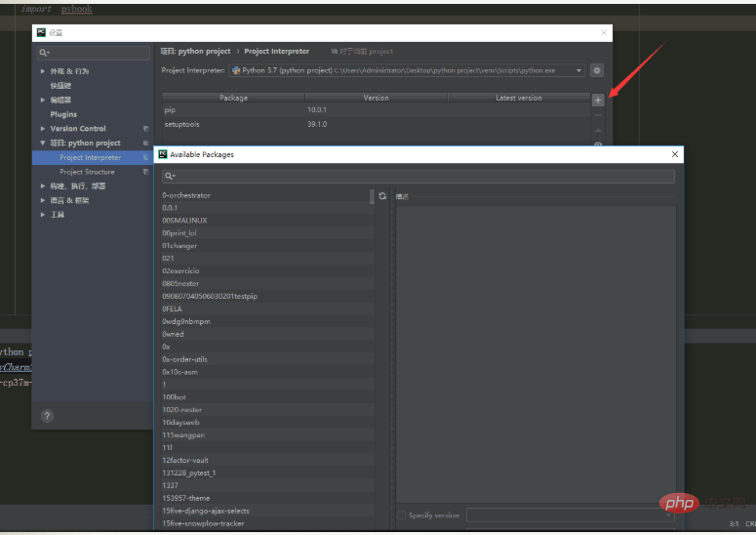Sort by the Version column header

tap(377, 98)
